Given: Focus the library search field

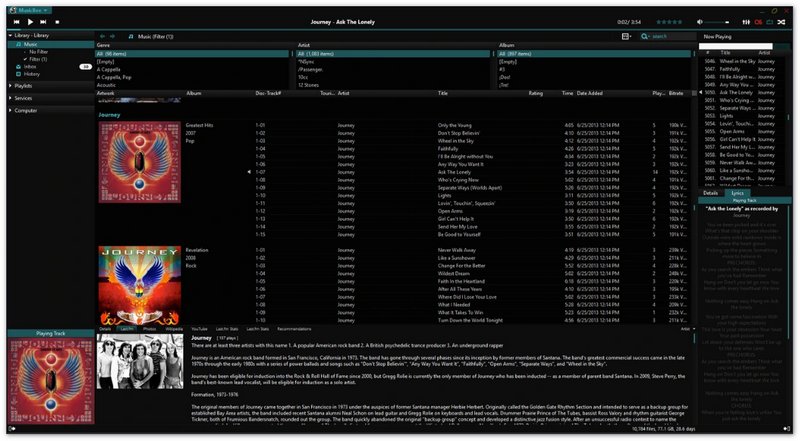Looking at the screenshot, I should (672, 36).
